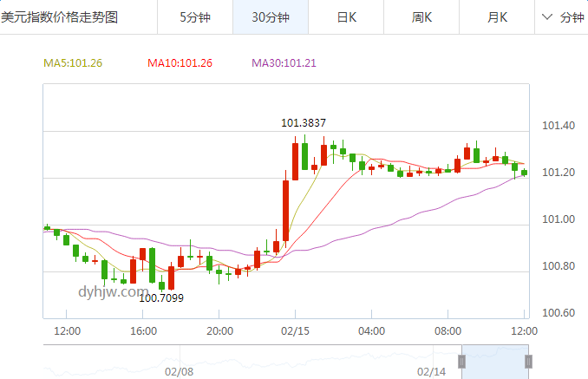Click the chevron arrow beside 分钟

click(x=547, y=16)
